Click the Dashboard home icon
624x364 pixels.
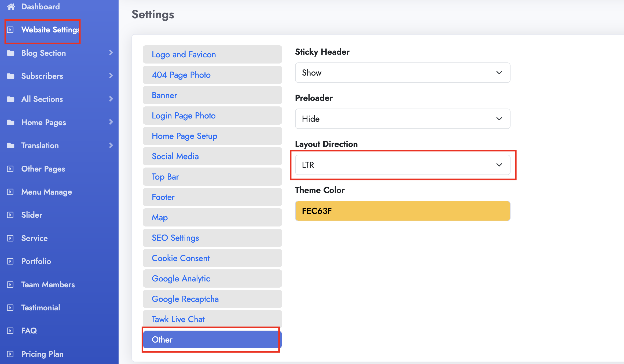point(11,6)
